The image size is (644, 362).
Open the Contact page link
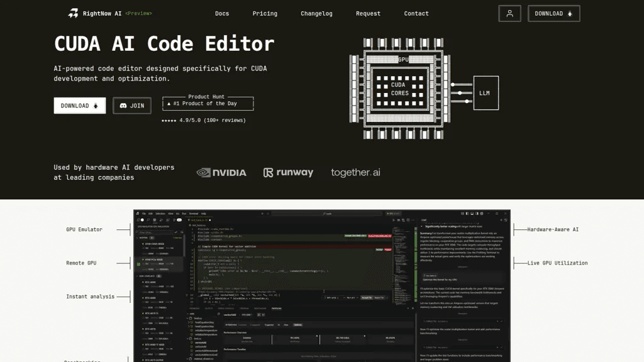[x=416, y=14]
